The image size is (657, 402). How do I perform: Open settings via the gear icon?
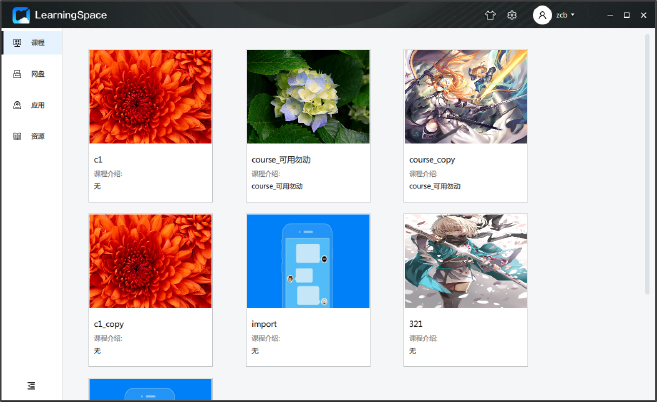[x=512, y=16]
